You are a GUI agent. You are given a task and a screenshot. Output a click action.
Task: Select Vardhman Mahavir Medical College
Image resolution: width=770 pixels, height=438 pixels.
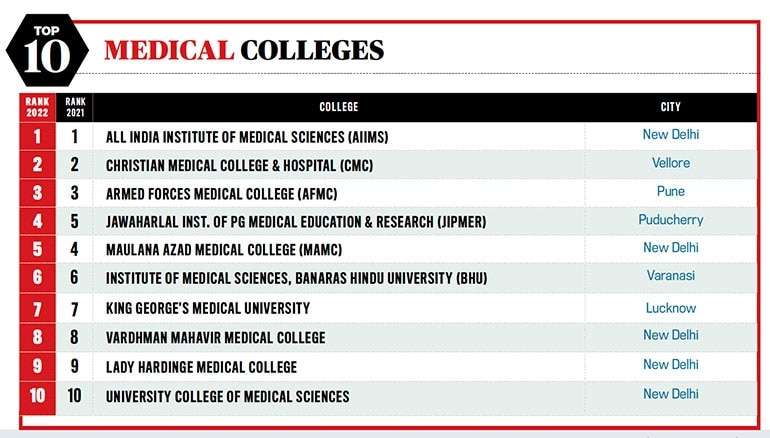(x=215, y=338)
